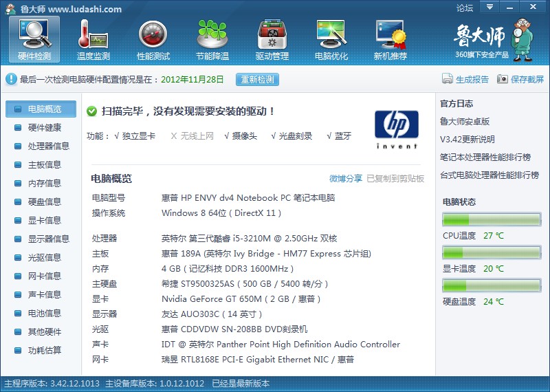This screenshot has height=392, width=550.
Task: Click 主程序版本 3.42.12.1013 in status bar
Action: [x=52, y=384]
